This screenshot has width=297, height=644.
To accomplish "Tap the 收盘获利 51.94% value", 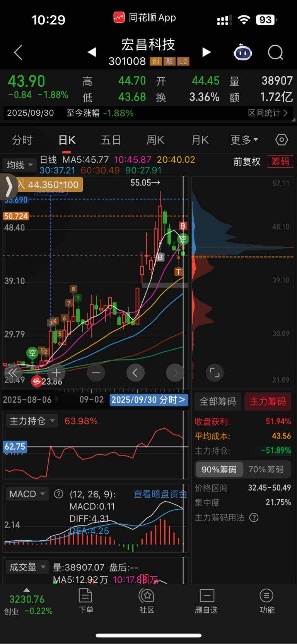I will point(278,421).
